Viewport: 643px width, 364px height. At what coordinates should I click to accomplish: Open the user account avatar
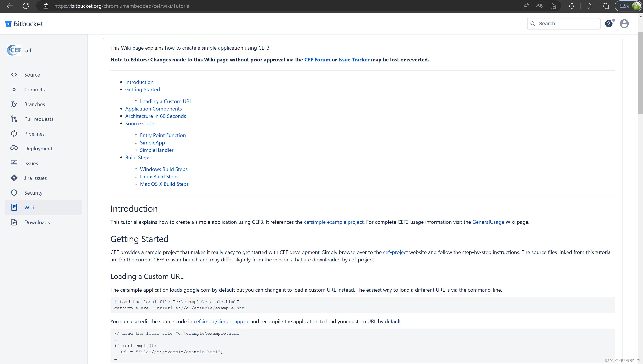(624, 24)
